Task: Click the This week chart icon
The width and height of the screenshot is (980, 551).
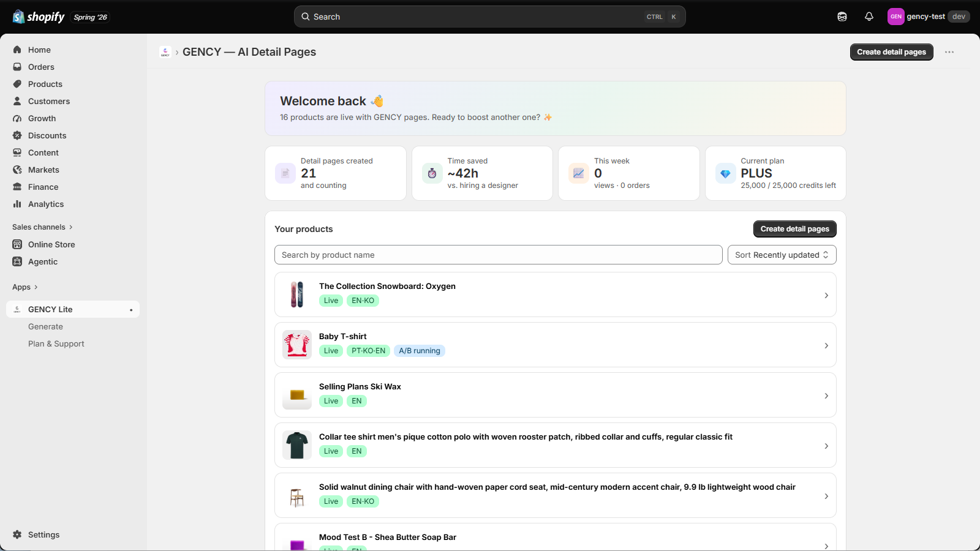Action: click(x=579, y=173)
